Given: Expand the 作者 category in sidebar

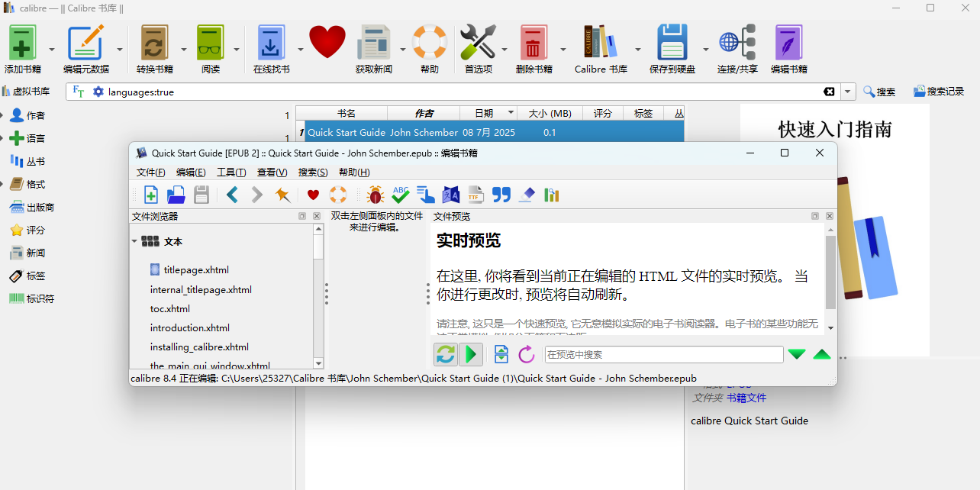Looking at the screenshot, I should click(2, 115).
